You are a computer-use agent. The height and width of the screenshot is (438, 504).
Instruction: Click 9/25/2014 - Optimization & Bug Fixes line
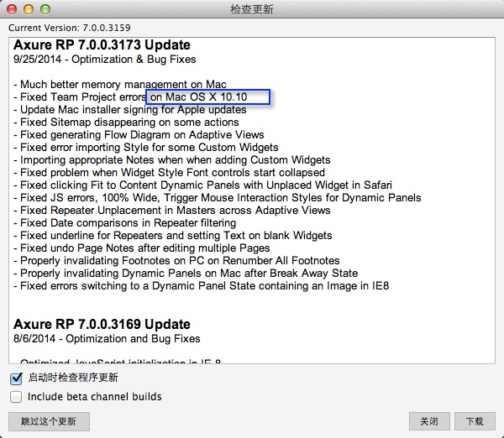pyautogui.click(x=105, y=60)
